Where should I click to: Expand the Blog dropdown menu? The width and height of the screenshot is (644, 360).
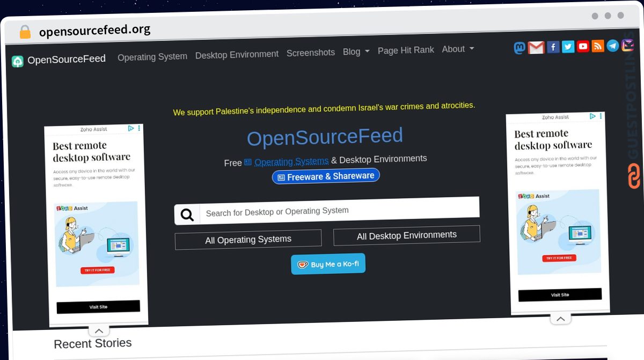(x=356, y=52)
